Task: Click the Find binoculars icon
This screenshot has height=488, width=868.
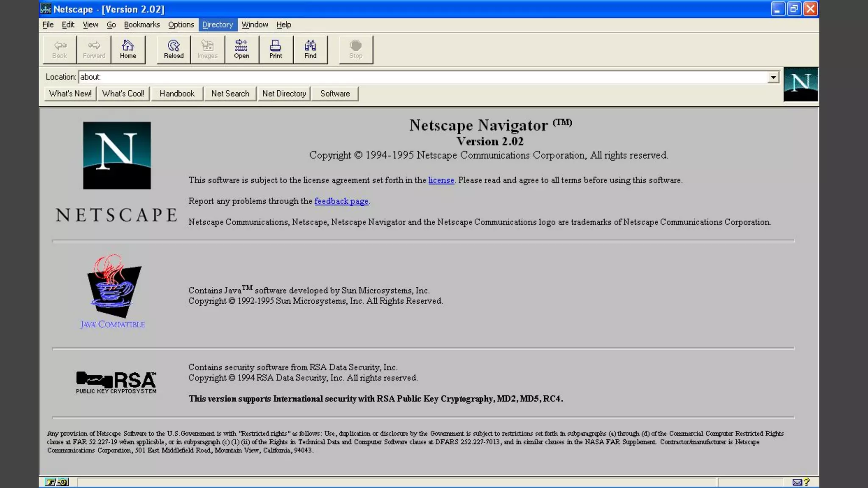Action: point(310,49)
